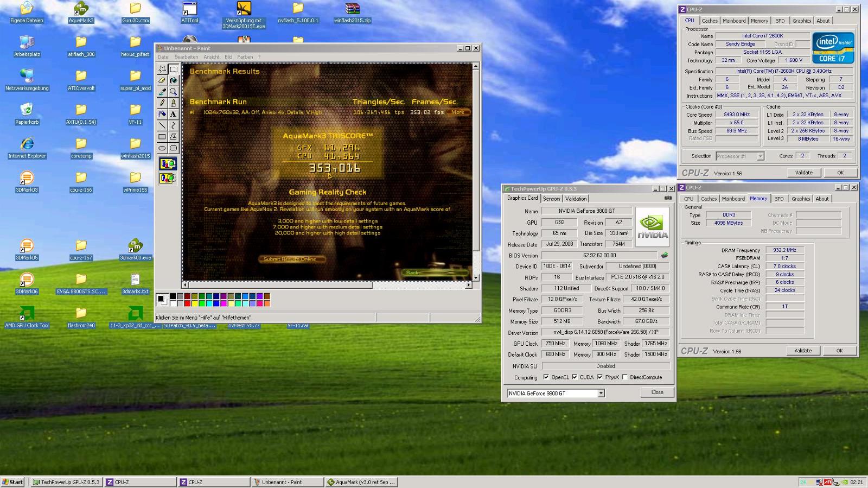Select the Pencil tool in Paint

(162, 103)
